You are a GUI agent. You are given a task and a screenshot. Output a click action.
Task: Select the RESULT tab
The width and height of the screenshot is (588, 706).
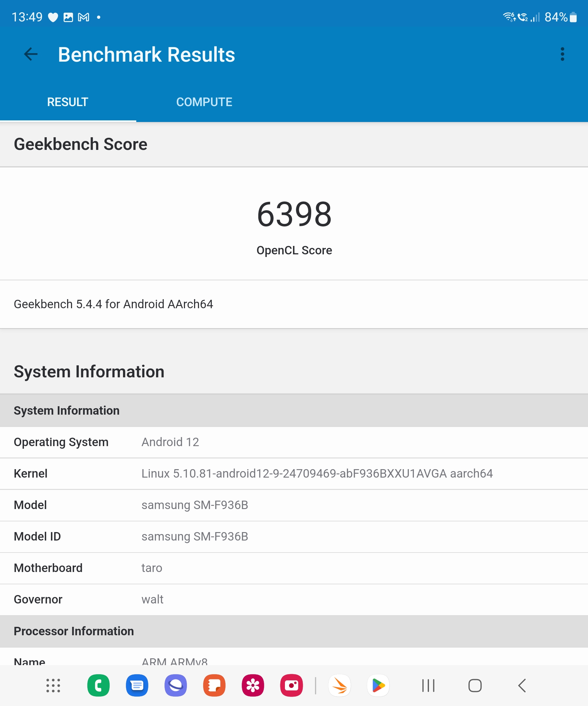pos(67,102)
